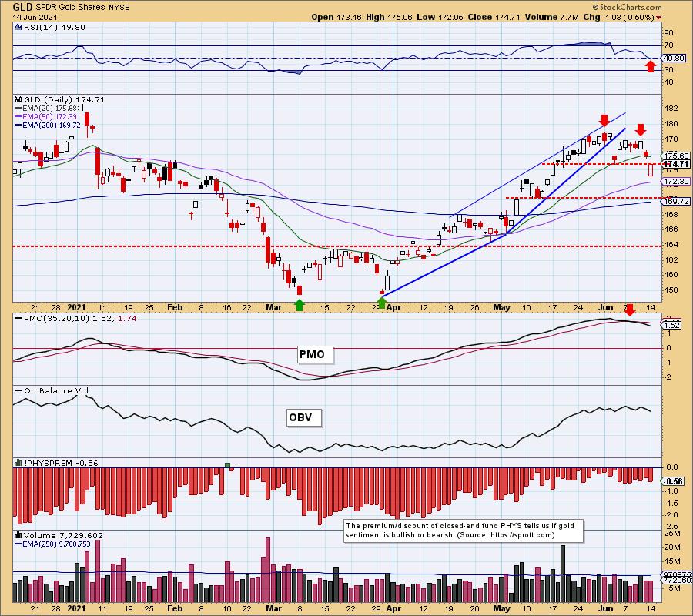Click the PMO(35,20,10) 1.52, 1.74 title
Image resolution: width=693 pixels, height=616 pixels.
[x=79, y=318]
